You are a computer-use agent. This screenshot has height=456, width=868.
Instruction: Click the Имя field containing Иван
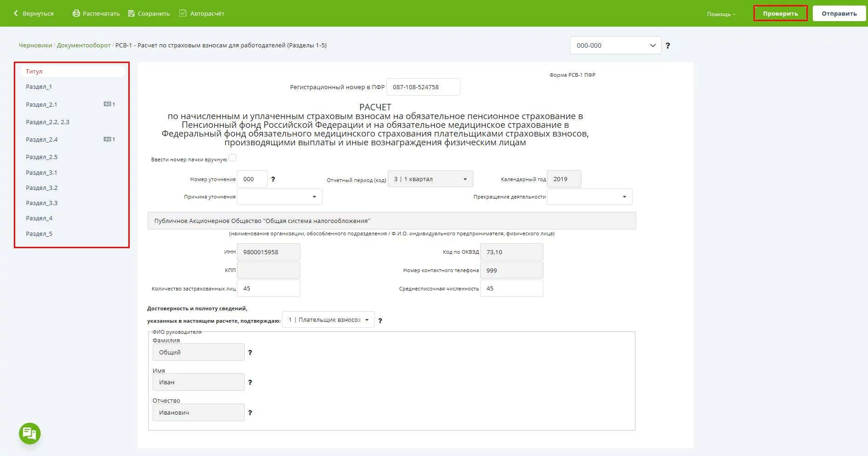tap(198, 382)
